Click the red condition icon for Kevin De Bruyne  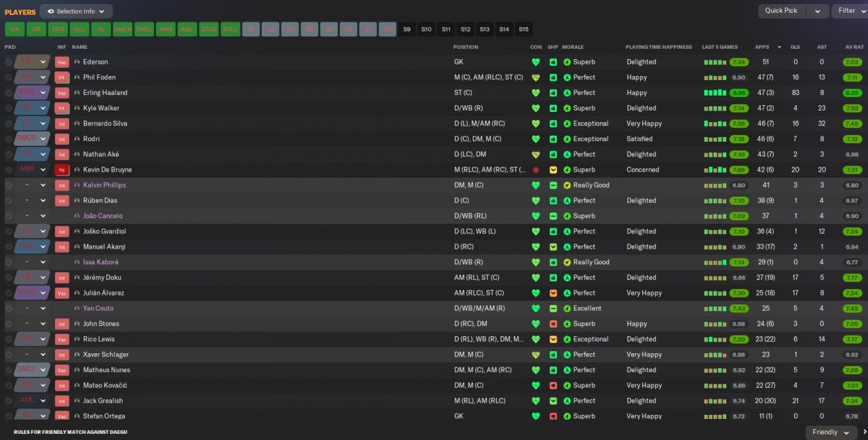(x=536, y=169)
